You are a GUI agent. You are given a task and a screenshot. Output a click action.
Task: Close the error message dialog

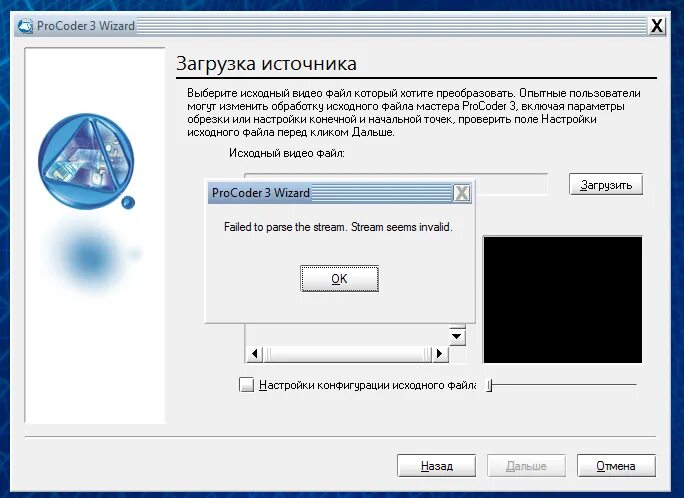pos(462,193)
